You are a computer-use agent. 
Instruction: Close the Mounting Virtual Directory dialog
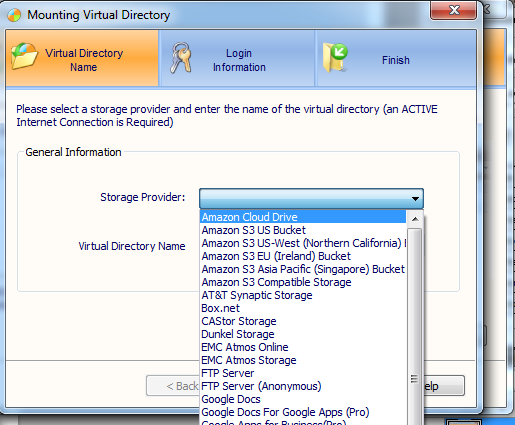[454, 10]
